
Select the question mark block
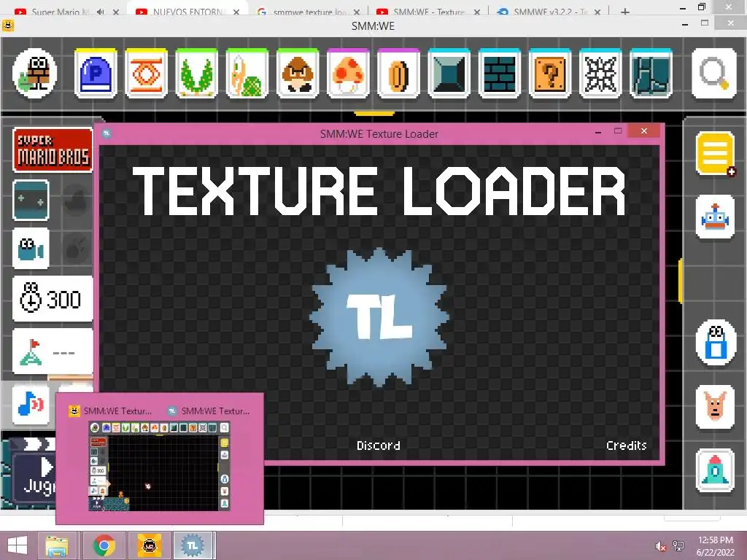(550, 74)
